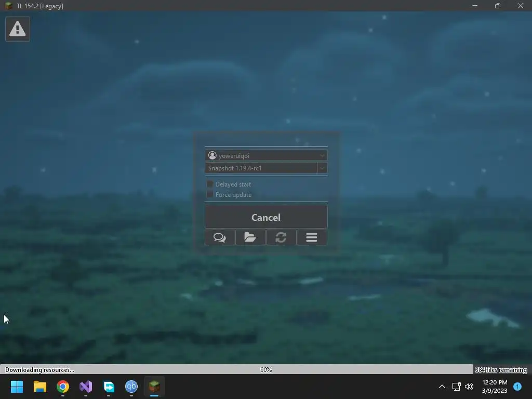
Task: Click the warning triangle notice icon
Action: pos(18,29)
